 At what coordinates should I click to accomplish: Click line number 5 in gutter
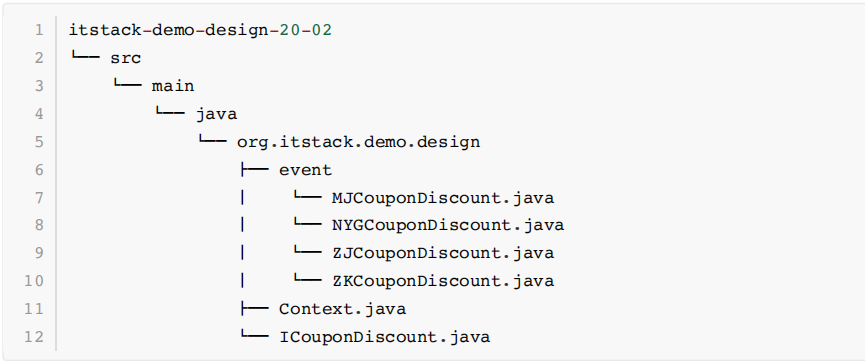tap(39, 142)
